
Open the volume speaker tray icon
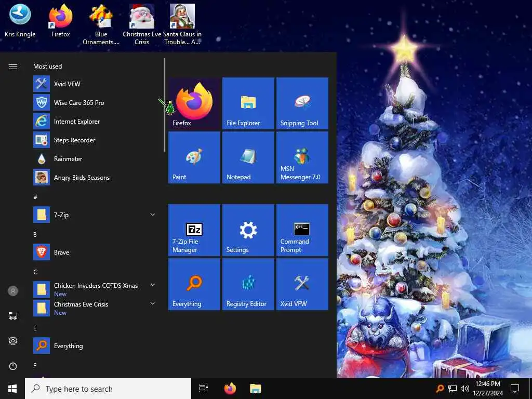[464, 389]
